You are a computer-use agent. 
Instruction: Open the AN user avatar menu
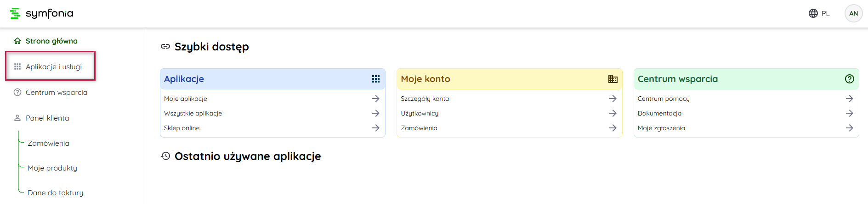coord(853,13)
